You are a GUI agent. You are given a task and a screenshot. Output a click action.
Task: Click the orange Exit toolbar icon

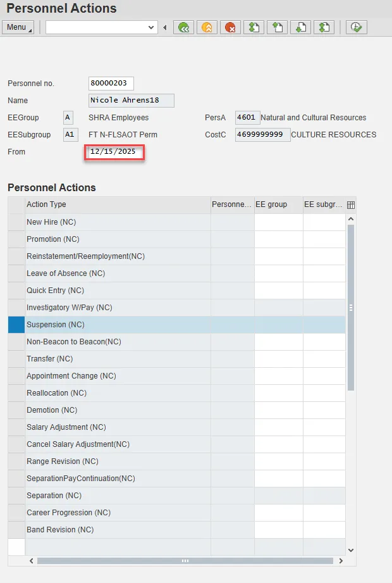point(207,27)
